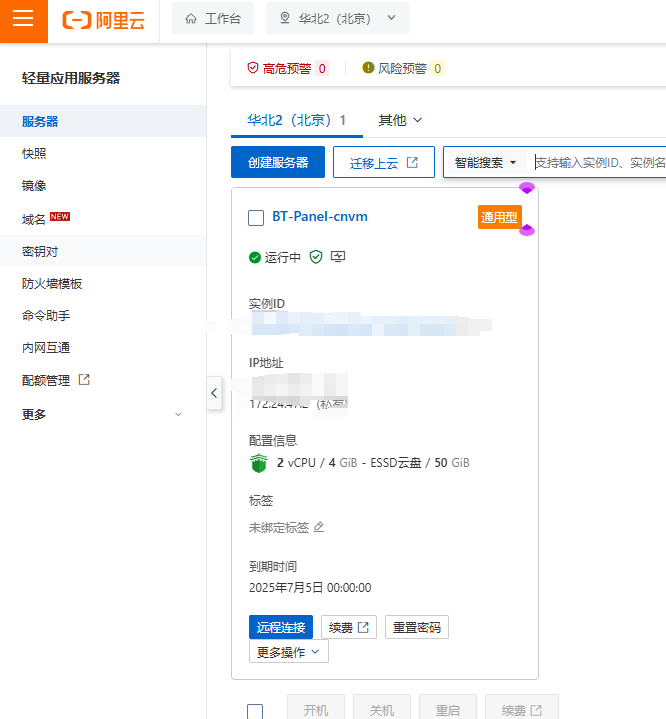Select 域名 in the sidebar
666x719 pixels.
click(103, 219)
